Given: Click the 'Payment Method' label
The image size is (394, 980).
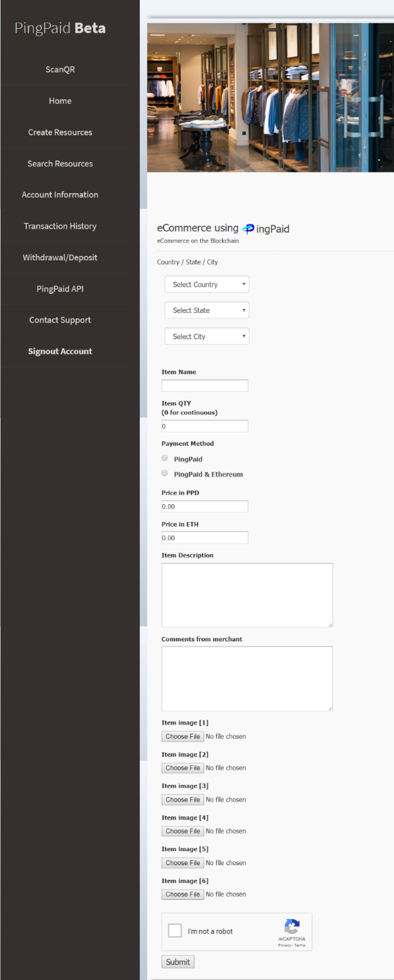Looking at the screenshot, I should pos(188,443).
